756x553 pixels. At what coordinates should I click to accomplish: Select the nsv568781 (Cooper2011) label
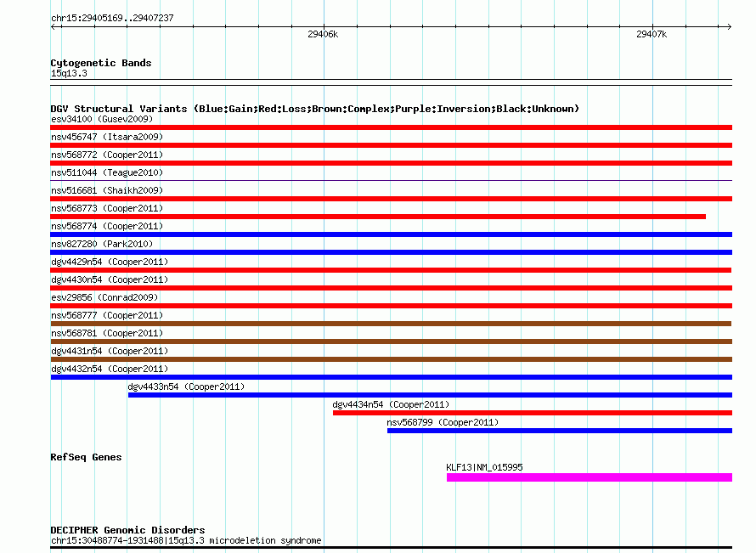coord(107,333)
